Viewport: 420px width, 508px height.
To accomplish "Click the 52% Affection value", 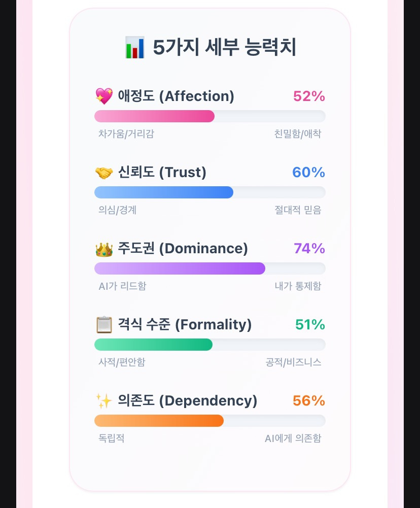I will point(309,96).
